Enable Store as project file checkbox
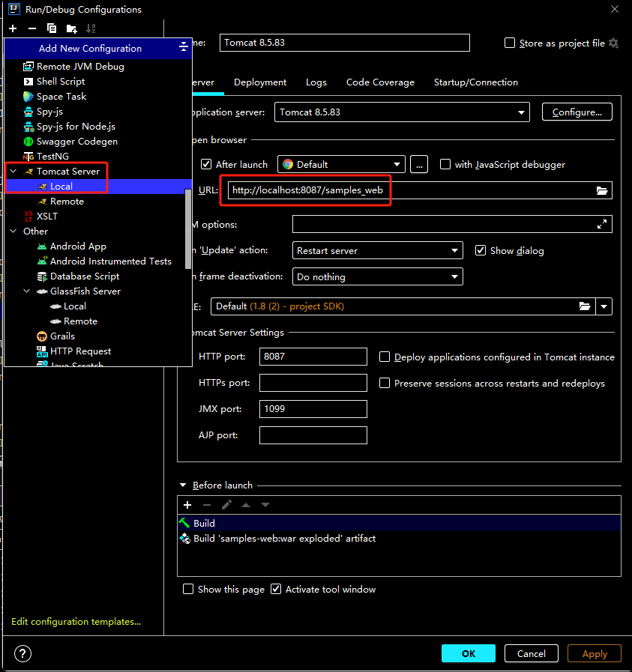The height and width of the screenshot is (672, 632). click(x=510, y=43)
